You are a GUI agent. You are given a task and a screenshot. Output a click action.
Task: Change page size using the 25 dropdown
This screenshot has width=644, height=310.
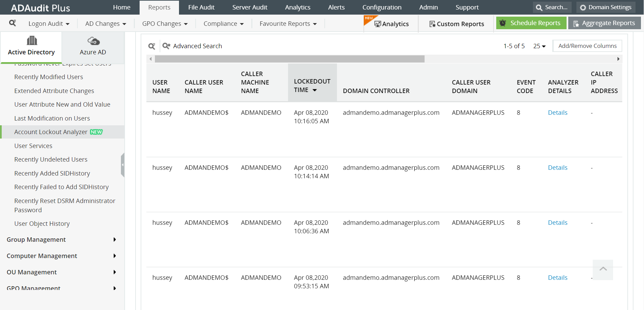pyautogui.click(x=539, y=46)
